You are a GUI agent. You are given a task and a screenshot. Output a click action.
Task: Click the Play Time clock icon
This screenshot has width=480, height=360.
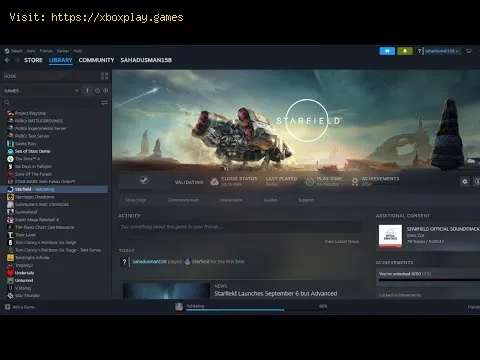point(310,182)
